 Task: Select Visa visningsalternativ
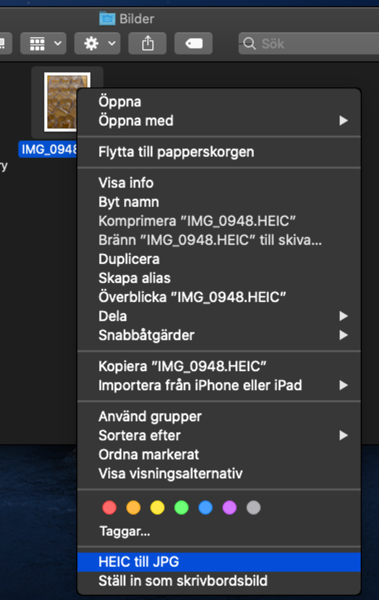coord(219,474)
